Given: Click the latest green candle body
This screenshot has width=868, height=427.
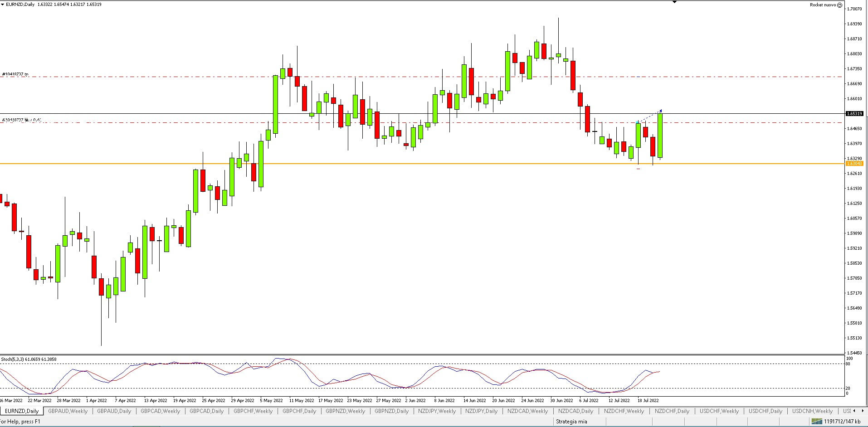Looking at the screenshot, I should (x=660, y=136).
